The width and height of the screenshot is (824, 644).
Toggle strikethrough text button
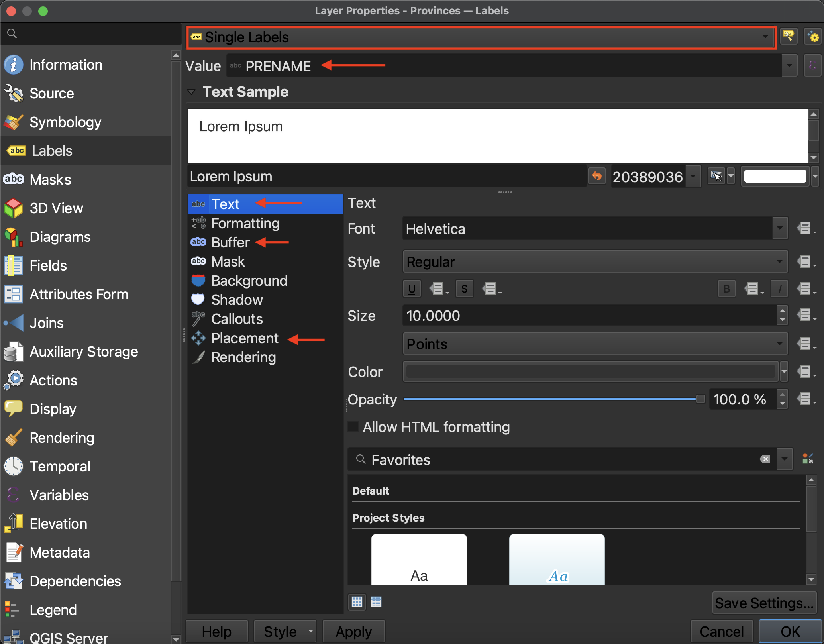[464, 289]
